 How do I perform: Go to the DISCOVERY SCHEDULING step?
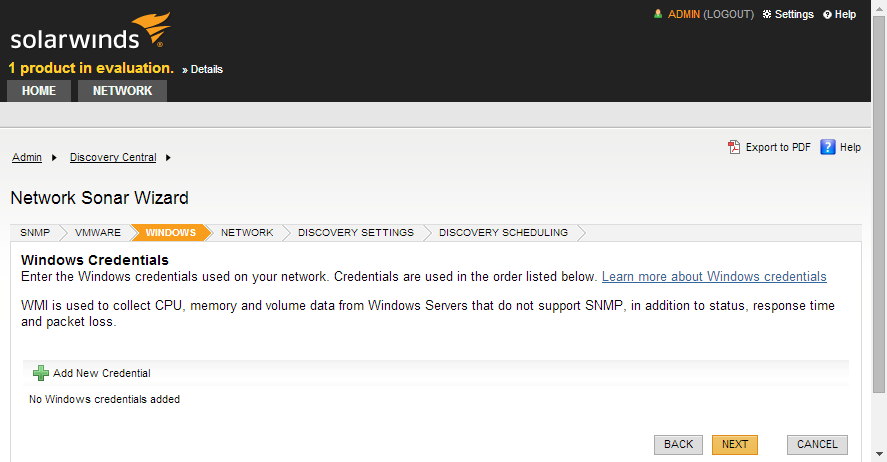click(503, 232)
